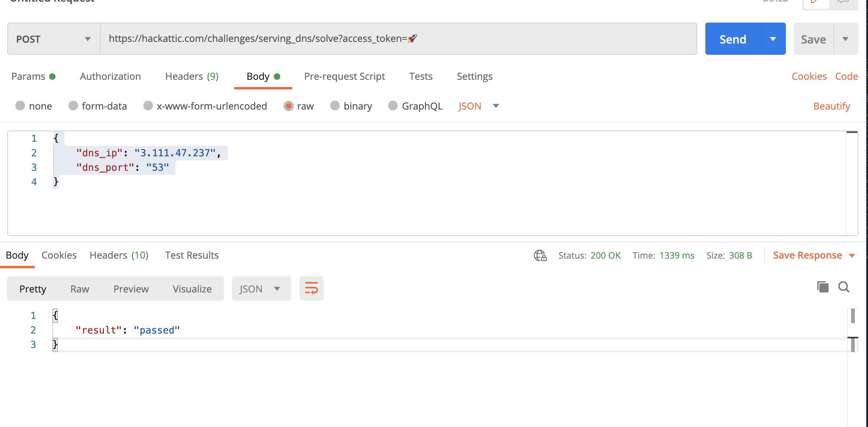Screen dimensions: 868x427
Task: Expand the Save button dropdown arrow
Action: click(845, 39)
